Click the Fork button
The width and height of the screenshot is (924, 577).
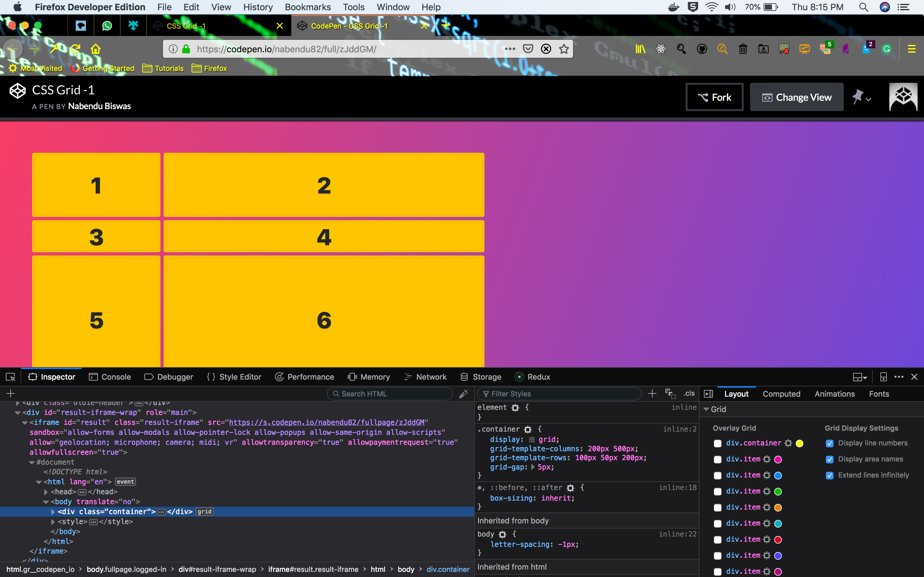(x=714, y=97)
